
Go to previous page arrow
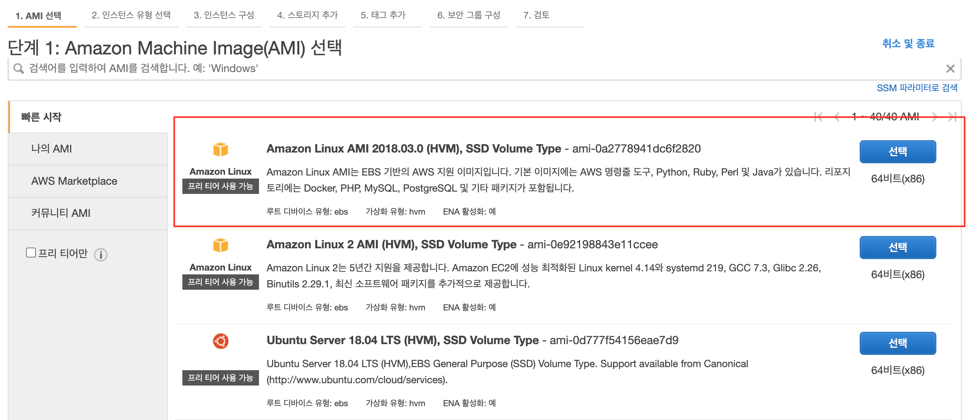tap(837, 117)
